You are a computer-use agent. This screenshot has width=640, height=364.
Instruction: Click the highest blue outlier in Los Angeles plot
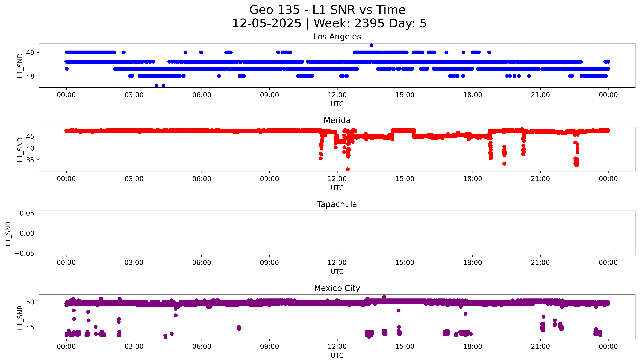coord(371,45)
